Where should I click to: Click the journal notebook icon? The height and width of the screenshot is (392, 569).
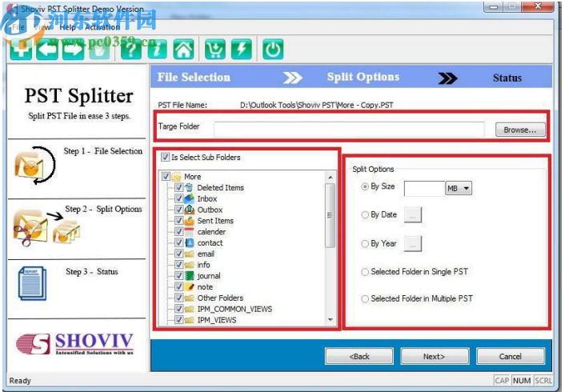click(189, 275)
